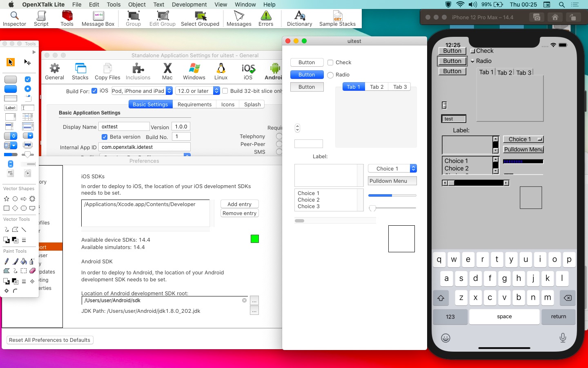
Task: Select the spray can paint tool
Action: [x=32, y=261]
